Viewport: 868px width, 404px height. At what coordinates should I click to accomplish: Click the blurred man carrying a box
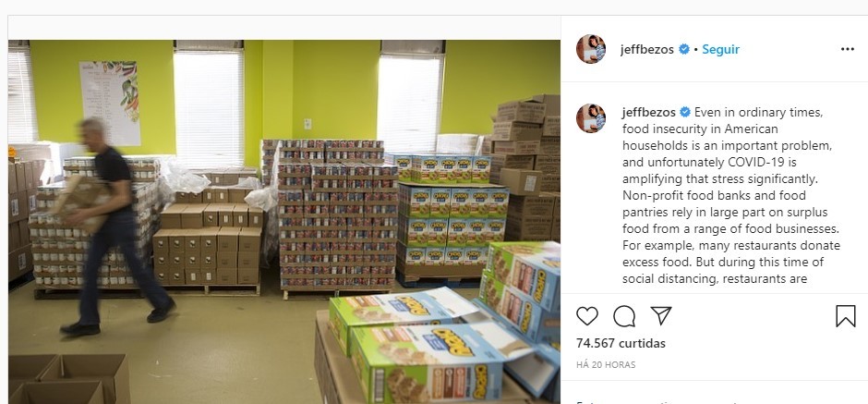[x=114, y=227]
